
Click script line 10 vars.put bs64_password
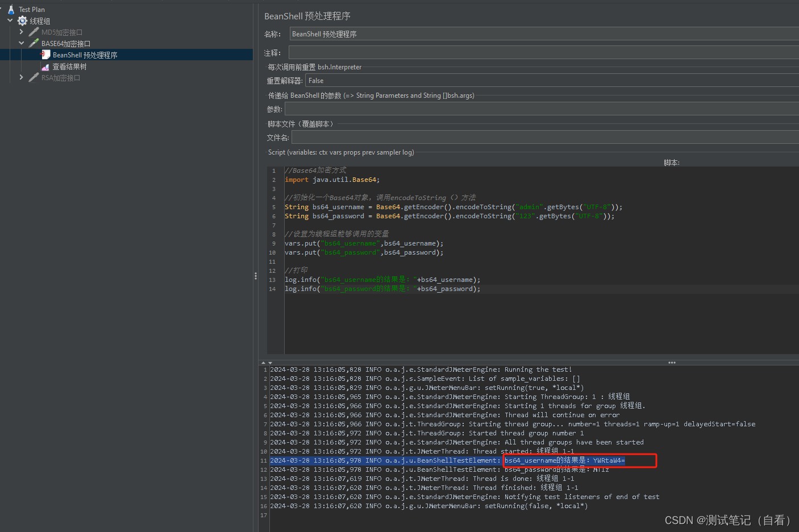[364, 252]
